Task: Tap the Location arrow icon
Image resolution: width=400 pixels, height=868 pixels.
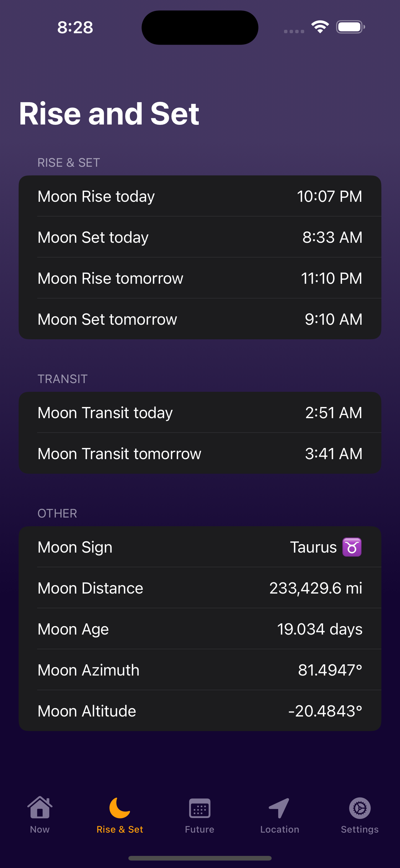Action: (x=279, y=808)
